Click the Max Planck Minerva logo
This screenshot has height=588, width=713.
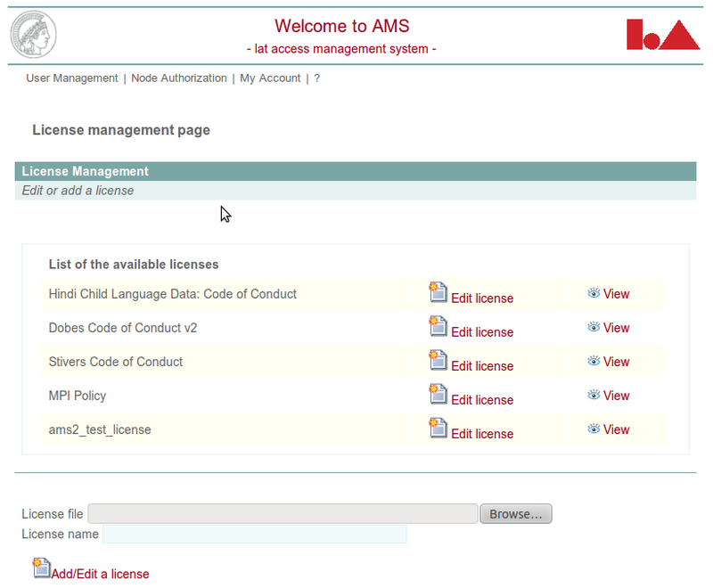click(33, 36)
